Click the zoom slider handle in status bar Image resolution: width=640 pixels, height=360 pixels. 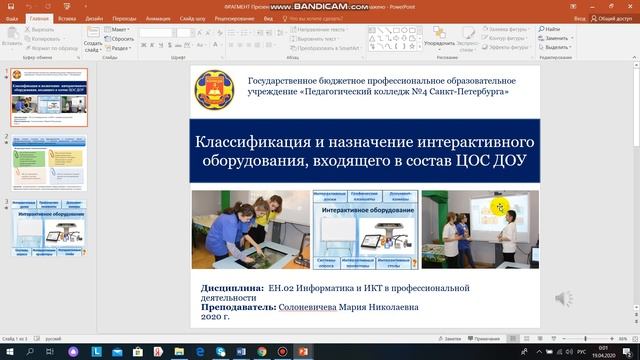[x=585, y=339]
